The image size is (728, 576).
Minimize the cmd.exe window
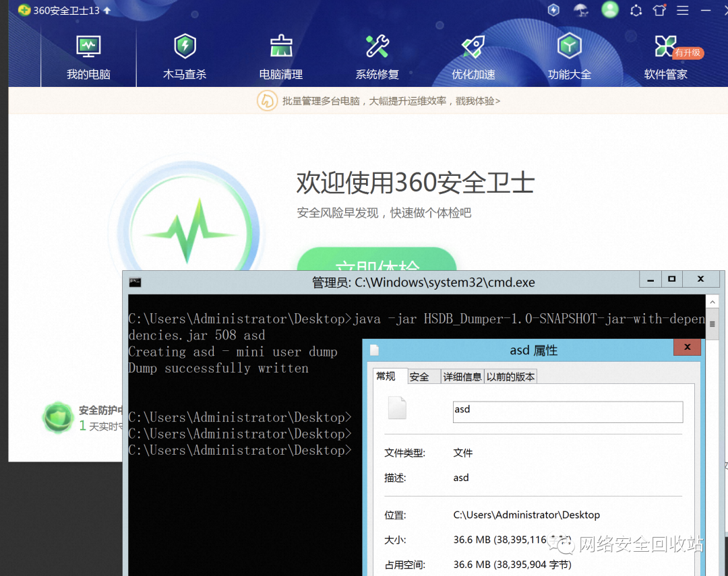(x=650, y=280)
